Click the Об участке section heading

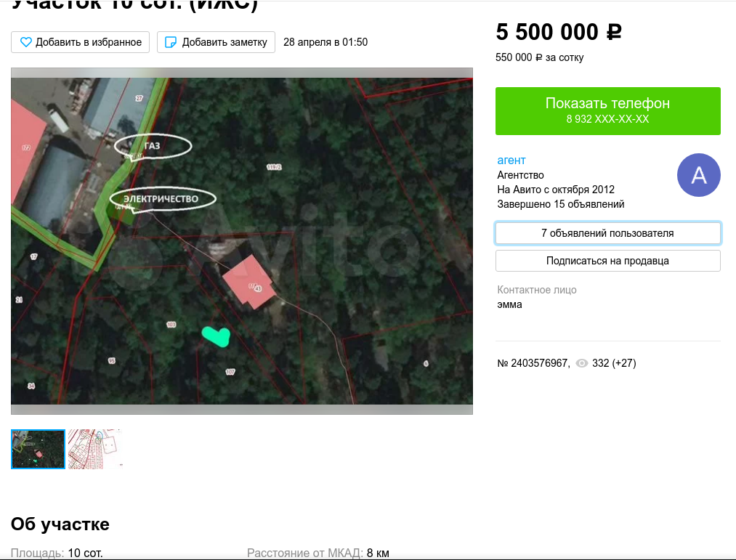tap(60, 524)
